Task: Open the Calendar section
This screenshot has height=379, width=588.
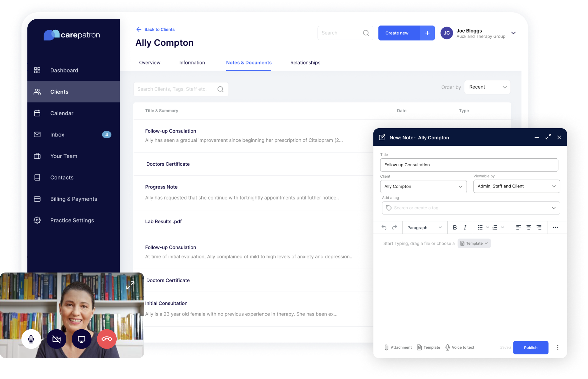Action: pyautogui.click(x=73, y=113)
